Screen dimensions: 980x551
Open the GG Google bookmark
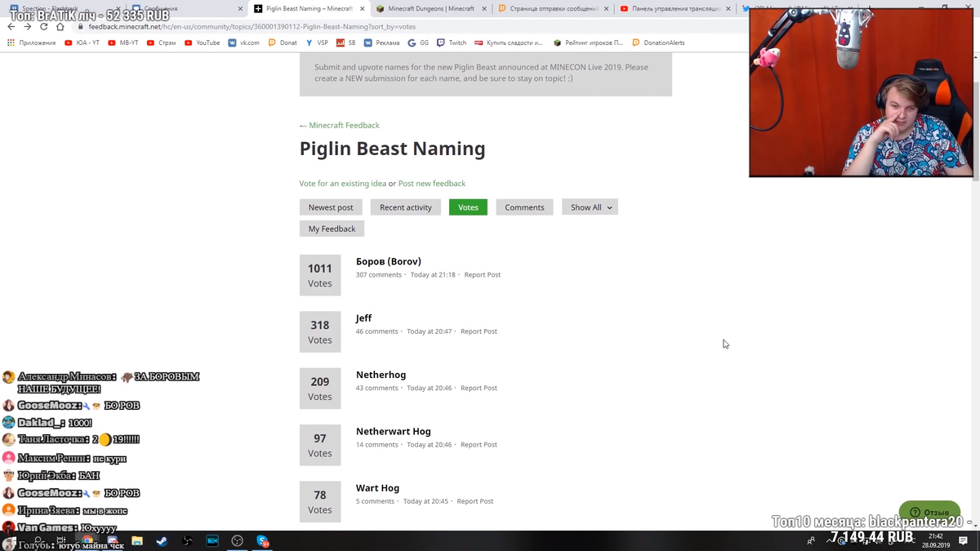(418, 42)
